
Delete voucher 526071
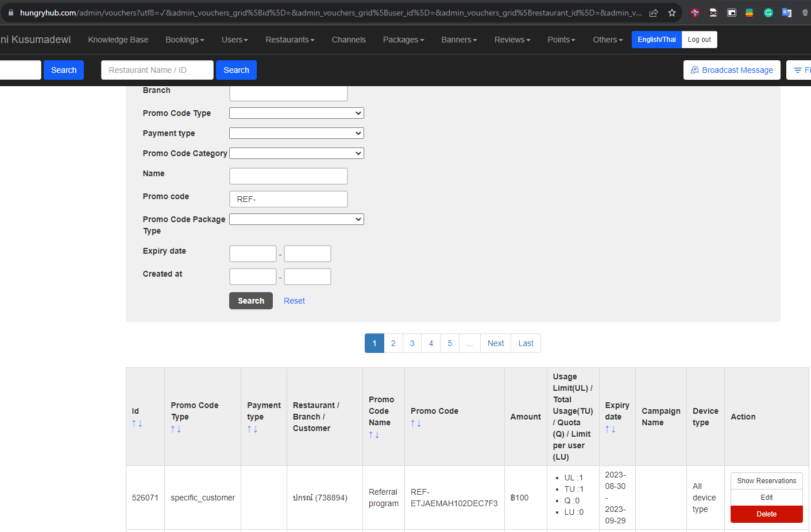[x=766, y=514]
